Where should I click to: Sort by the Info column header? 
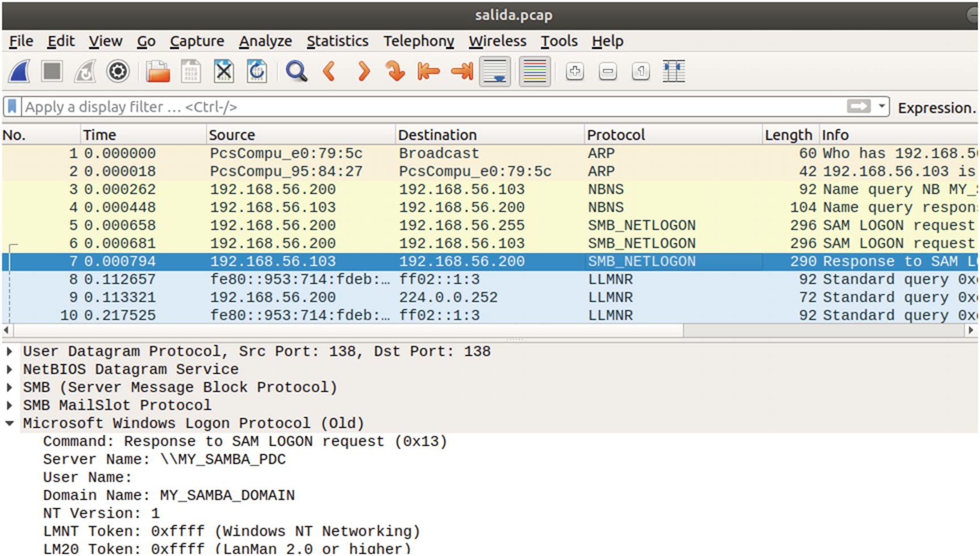[x=899, y=135]
